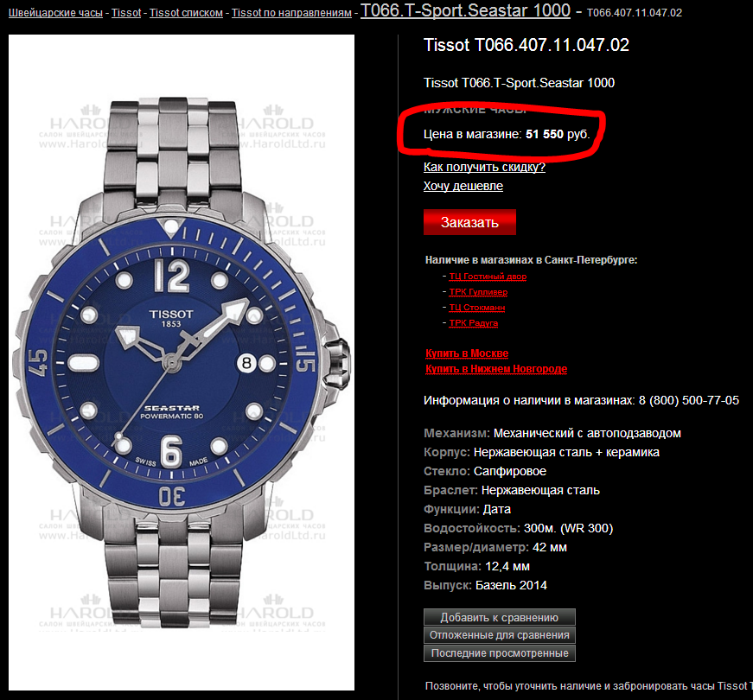
Task: Go to the Tissot breadcrumb link
Action: coord(126,13)
